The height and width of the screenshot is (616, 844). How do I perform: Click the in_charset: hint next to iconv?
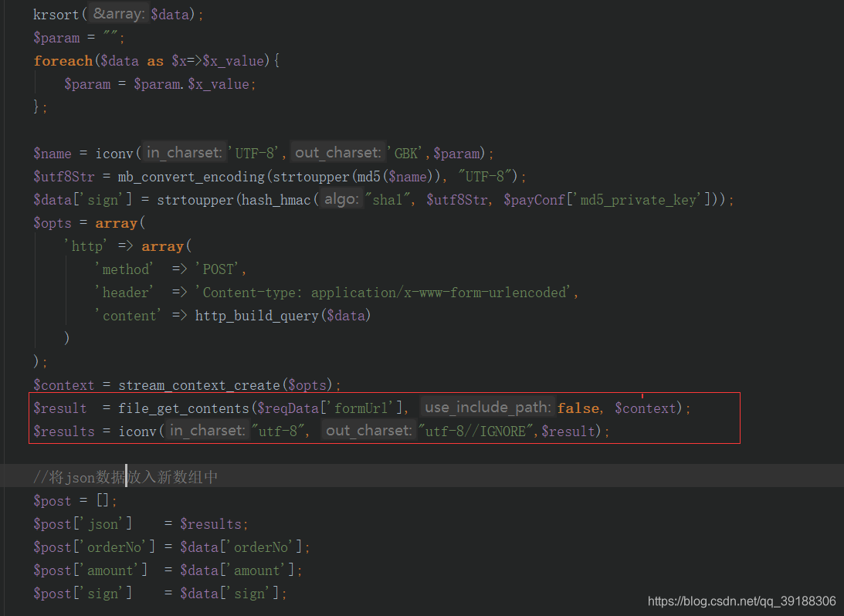click(x=183, y=152)
